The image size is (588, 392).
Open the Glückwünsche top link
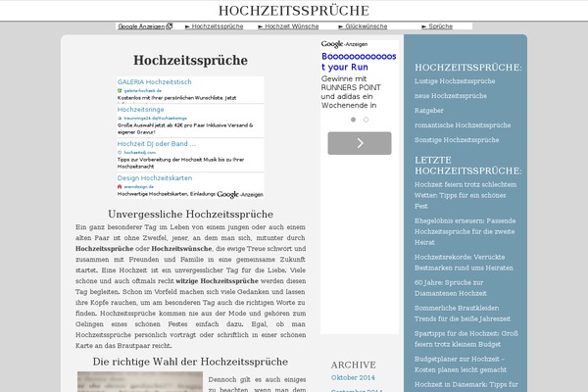pyautogui.click(x=366, y=26)
